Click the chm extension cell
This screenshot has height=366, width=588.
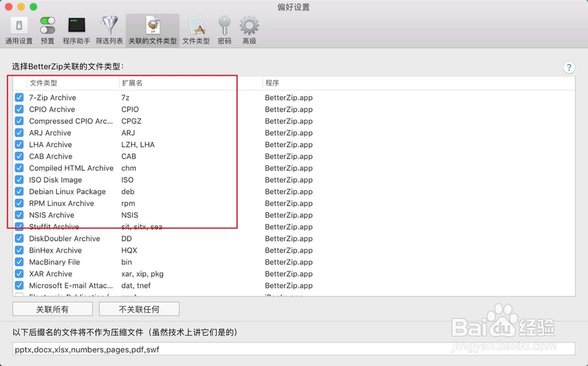[129, 168]
